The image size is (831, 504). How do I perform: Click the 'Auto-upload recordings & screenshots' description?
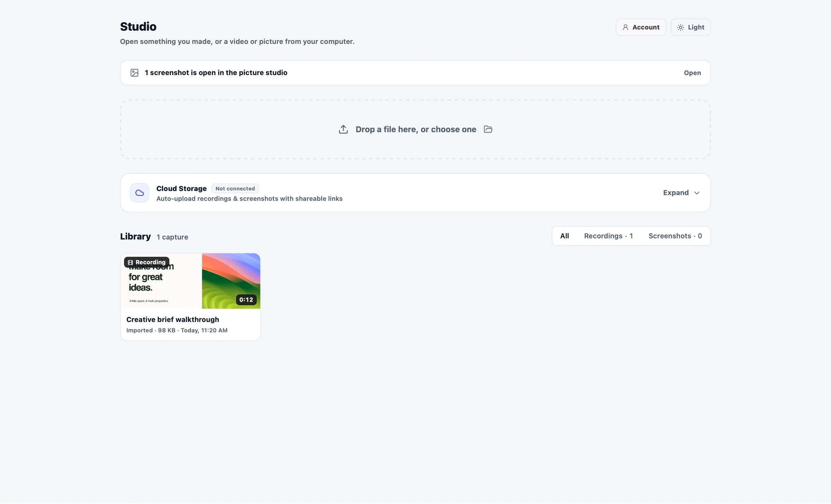click(x=249, y=199)
